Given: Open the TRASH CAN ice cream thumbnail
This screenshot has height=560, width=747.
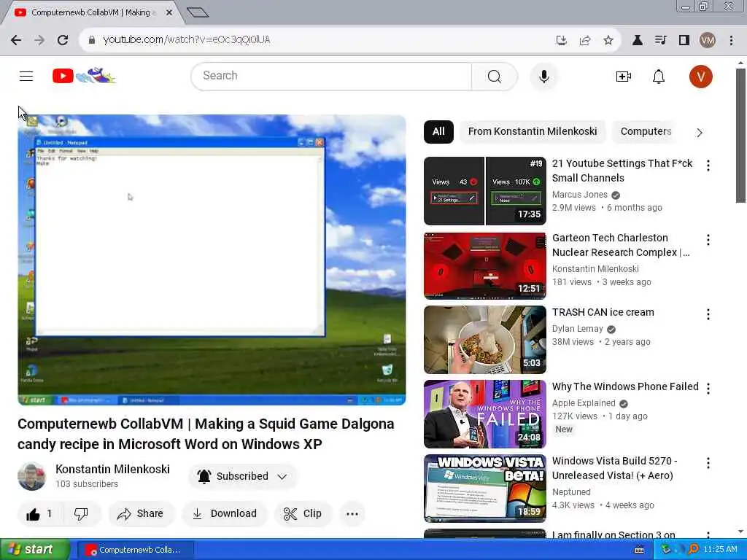Looking at the screenshot, I should point(485,340).
